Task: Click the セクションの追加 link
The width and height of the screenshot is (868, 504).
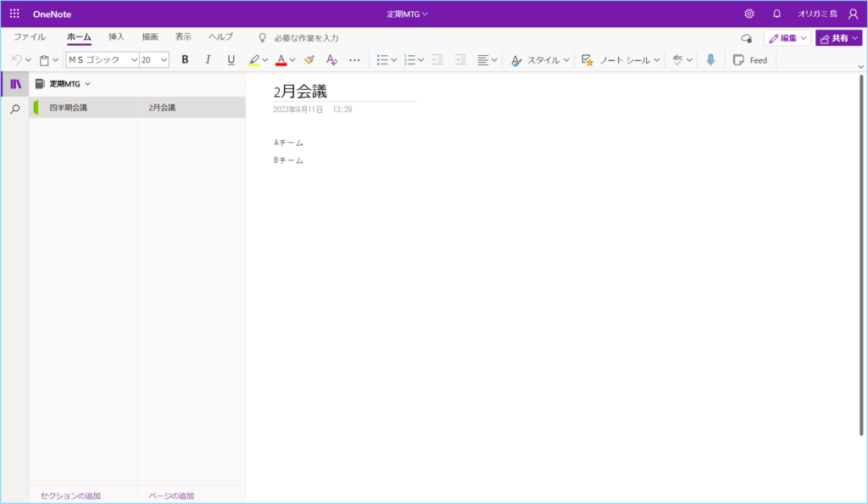Action: 70,496
